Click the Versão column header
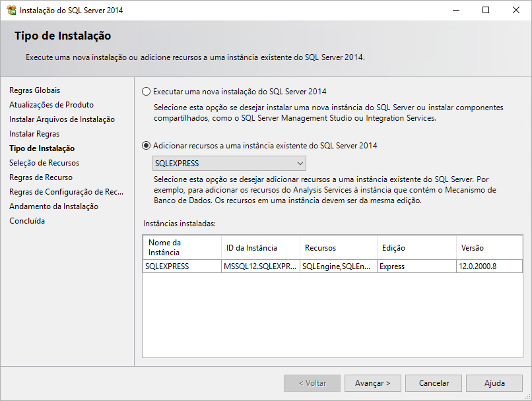 click(x=488, y=248)
